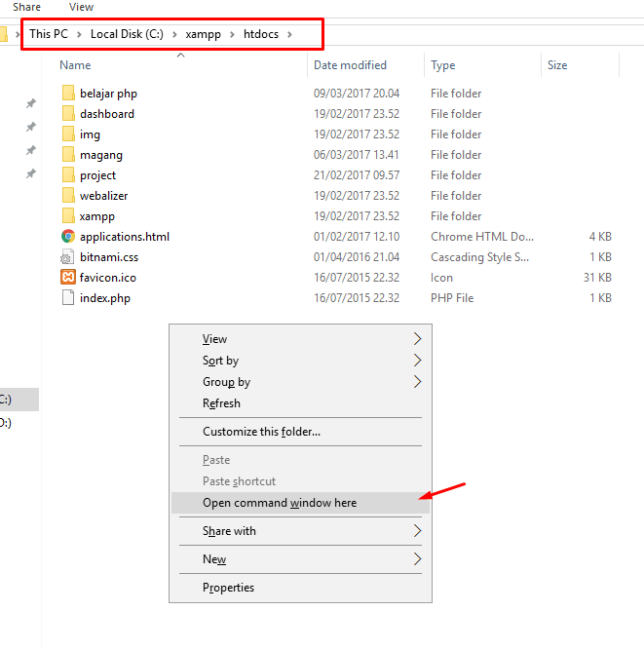Select the dashboard folder name
644x649 pixels.
pos(107,114)
